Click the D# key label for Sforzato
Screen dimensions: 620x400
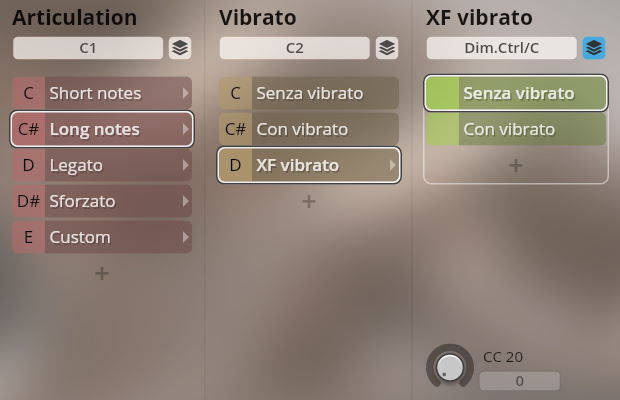coord(28,201)
